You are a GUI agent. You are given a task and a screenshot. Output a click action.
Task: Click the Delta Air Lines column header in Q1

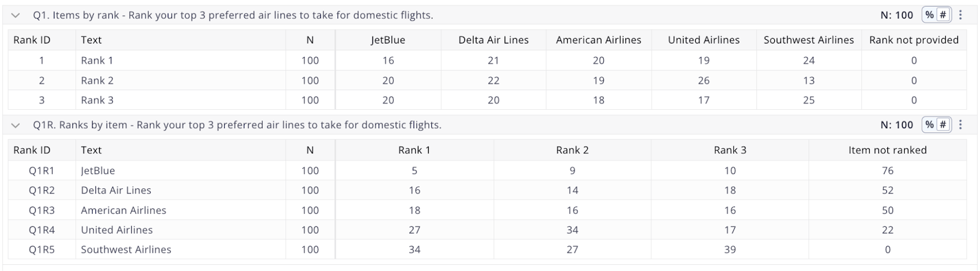493,40
